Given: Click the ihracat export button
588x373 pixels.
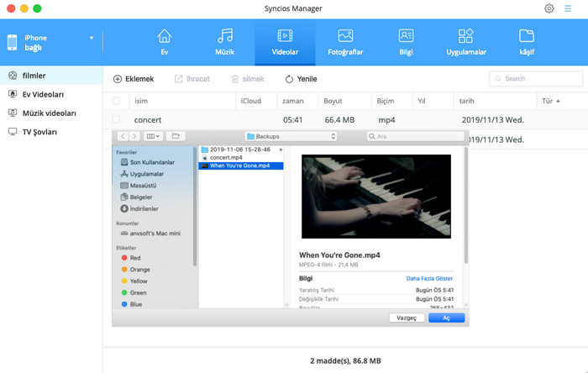Looking at the screenshot, I should click(x=192, y=79).
